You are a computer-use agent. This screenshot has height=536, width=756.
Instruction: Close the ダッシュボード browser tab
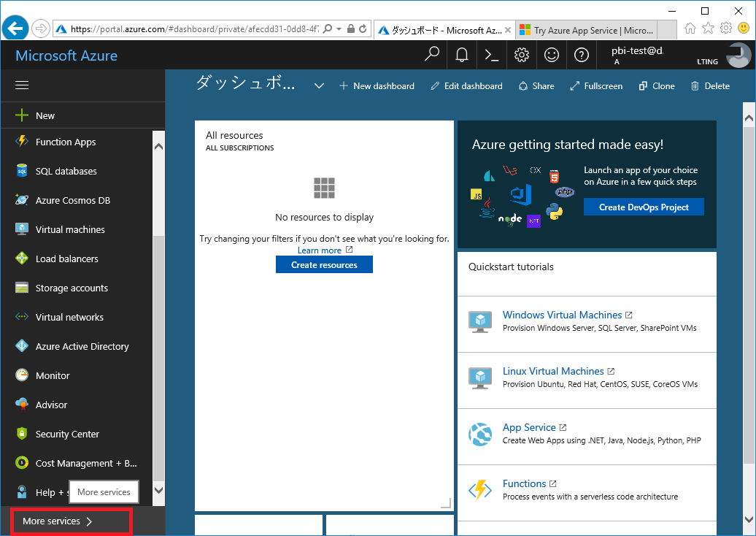pyautogui.click(x=508, y=31)
